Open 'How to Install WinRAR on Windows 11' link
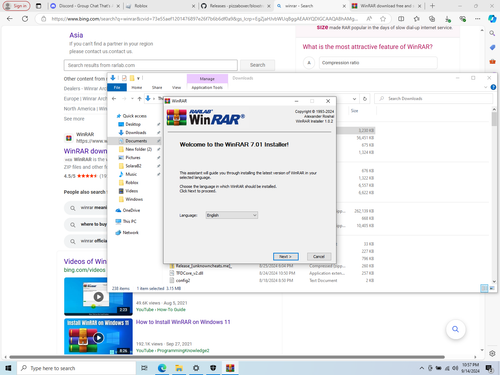This screenshot has height=375, width=500. tap(183, 322)
